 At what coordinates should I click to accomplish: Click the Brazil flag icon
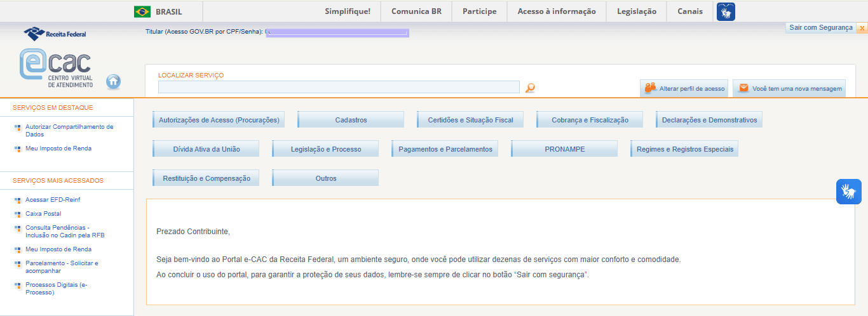coord(142,11)
